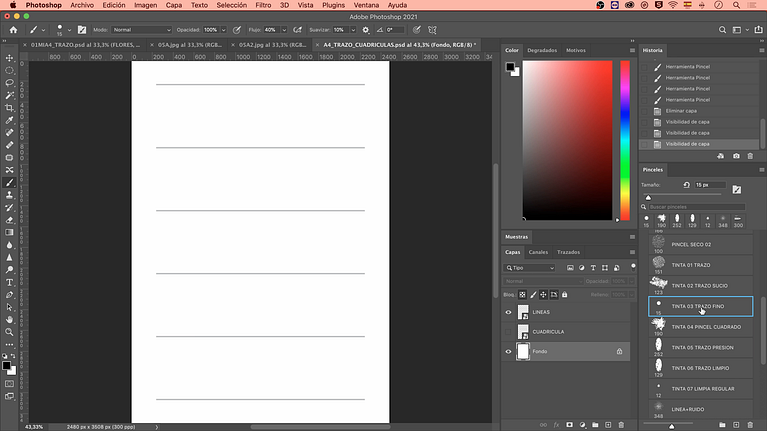
Task: Show the CUADRICULA layer
Action: click(x=508, y=332)
